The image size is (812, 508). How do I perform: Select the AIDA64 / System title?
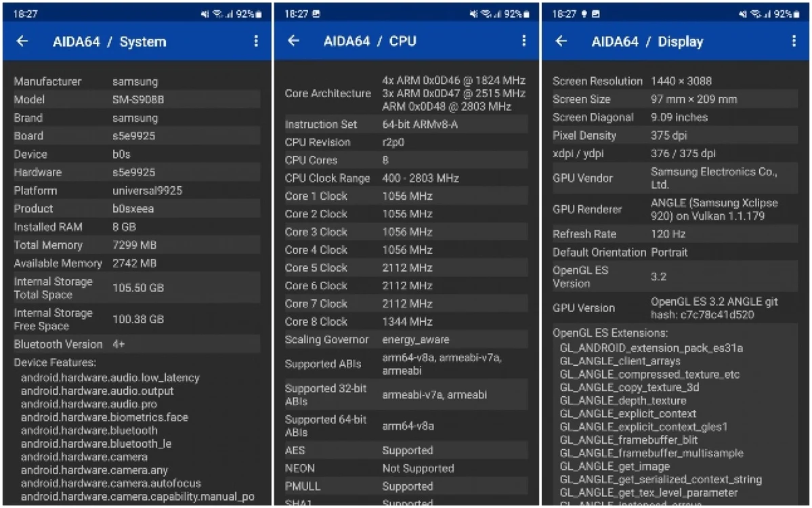[109, 42]
